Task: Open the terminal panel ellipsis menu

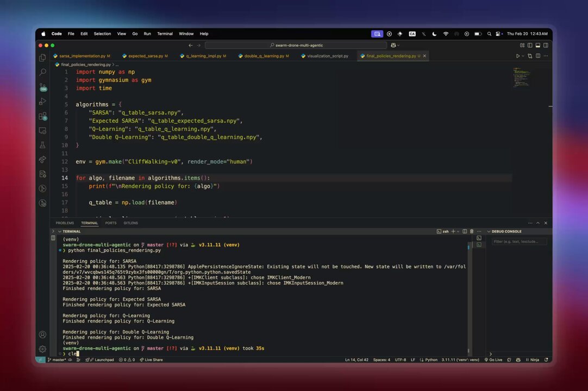Action: coord(479,231)
